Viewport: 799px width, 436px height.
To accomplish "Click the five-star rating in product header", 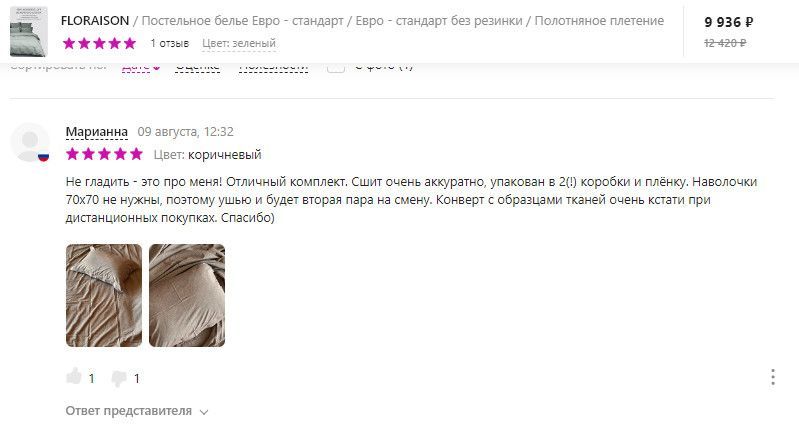I will [100, 43].
